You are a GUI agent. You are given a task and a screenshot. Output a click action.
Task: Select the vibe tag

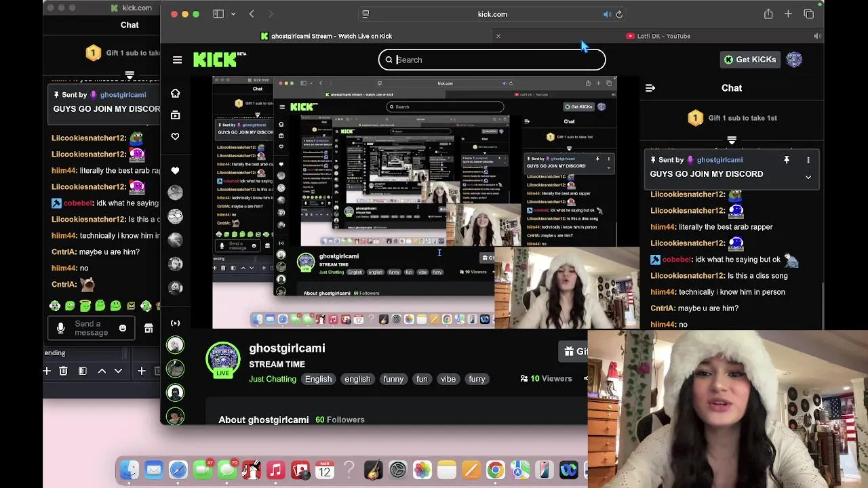[x=448, y=379]
